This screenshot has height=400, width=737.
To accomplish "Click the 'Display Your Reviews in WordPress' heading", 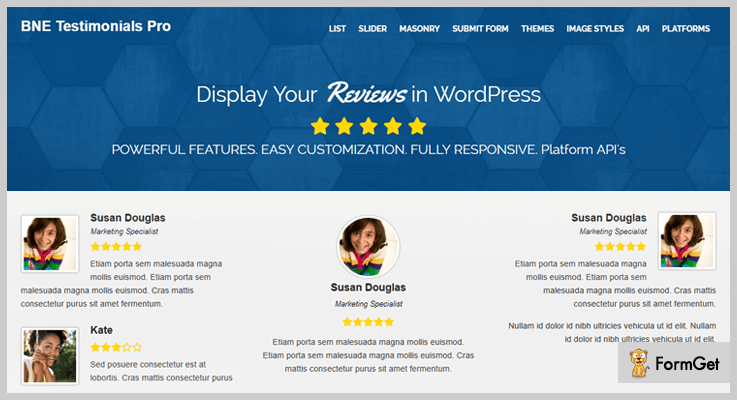I will coord(368,94).
